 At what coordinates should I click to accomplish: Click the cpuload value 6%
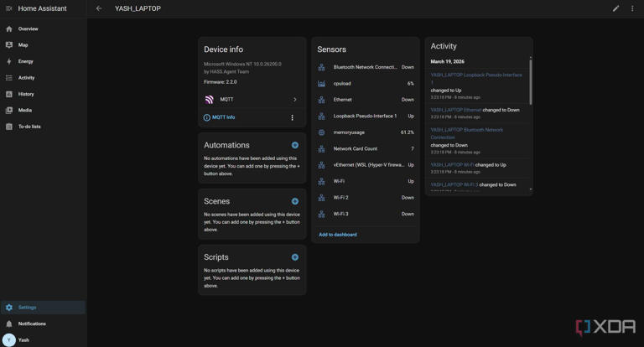[410, 83]
